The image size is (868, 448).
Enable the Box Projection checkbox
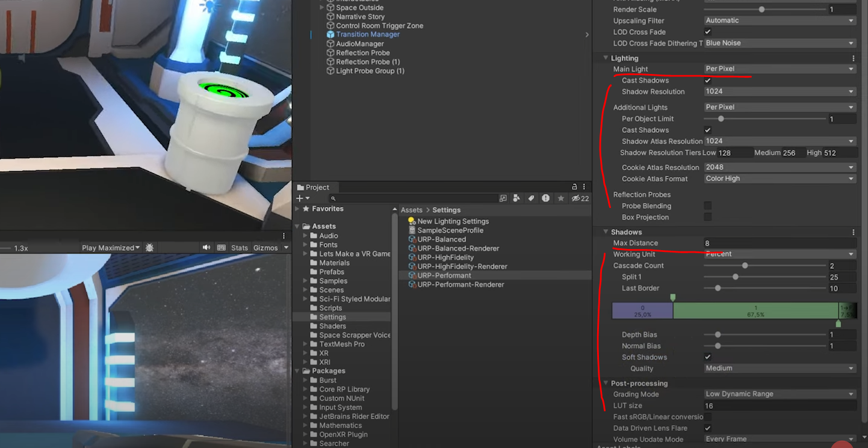(708, 217)
